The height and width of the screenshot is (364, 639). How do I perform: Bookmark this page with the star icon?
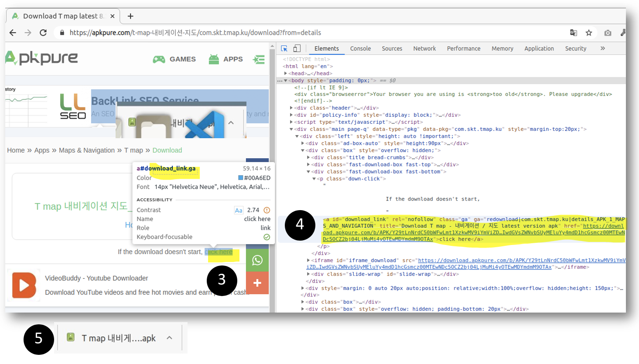[589, 33]
